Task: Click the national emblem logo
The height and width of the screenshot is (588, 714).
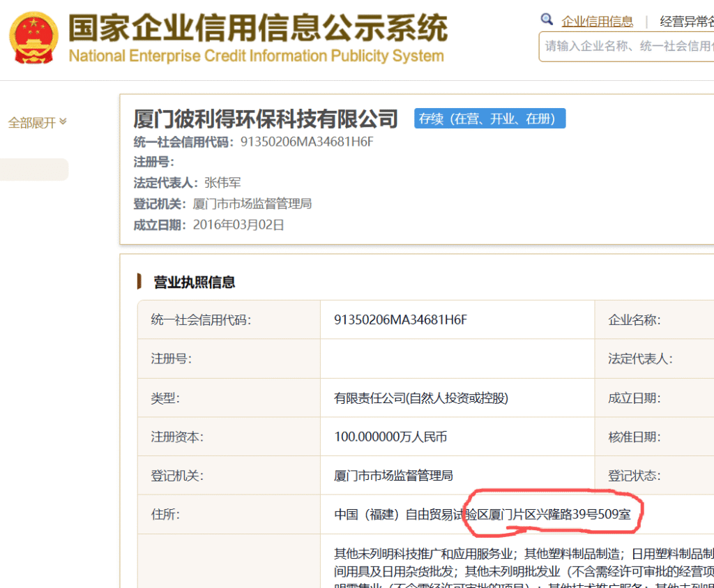Action: (34, 38)
